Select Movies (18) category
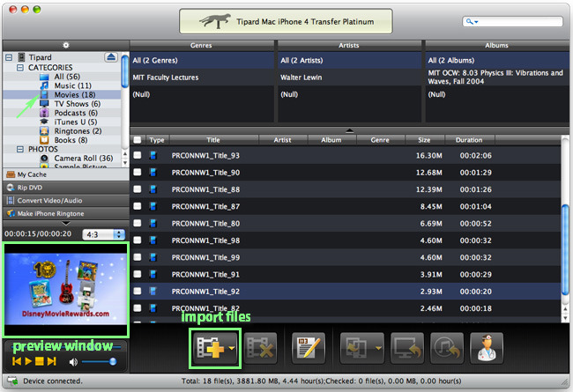Screen dimensions: 573x392 click(x=75, y=94)
